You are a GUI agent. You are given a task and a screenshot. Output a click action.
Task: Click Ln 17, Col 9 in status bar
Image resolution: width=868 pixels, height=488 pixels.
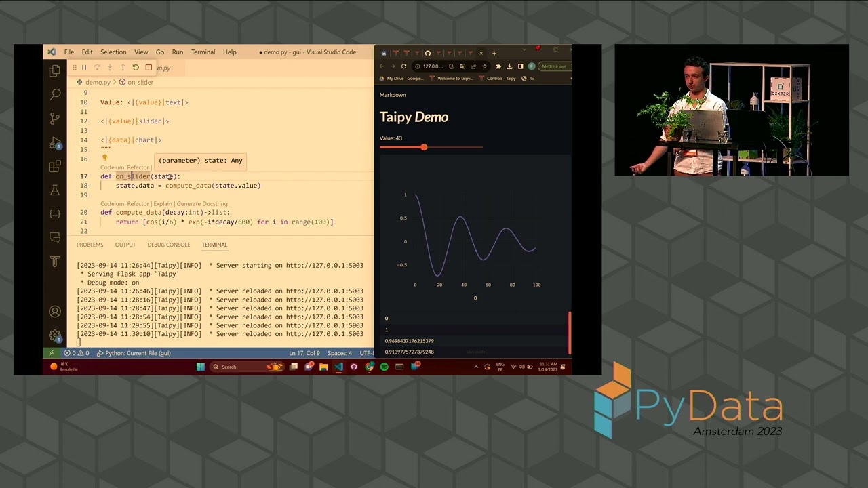304,353
